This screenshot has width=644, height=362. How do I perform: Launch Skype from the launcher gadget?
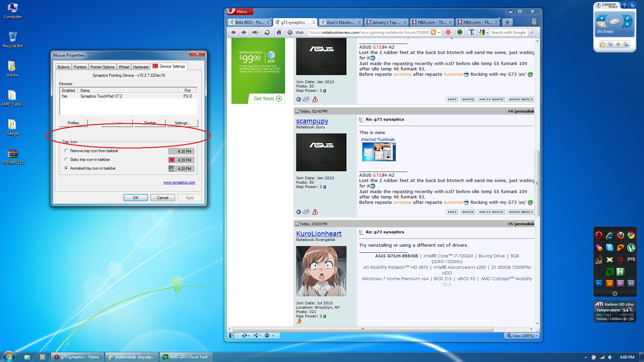[x=609, y=248]
